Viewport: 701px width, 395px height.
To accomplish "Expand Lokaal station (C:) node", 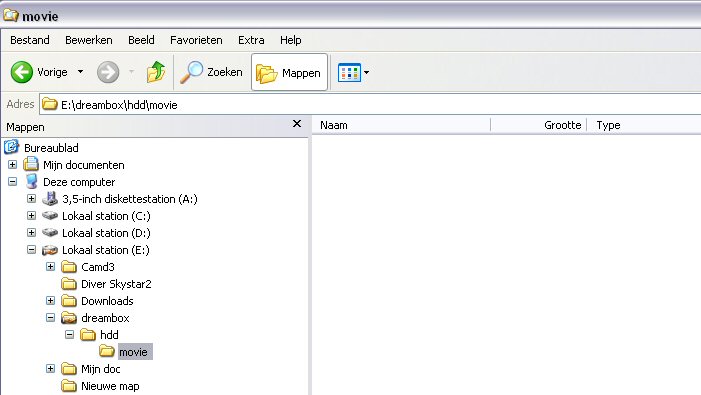I will [x=31, y=215].
